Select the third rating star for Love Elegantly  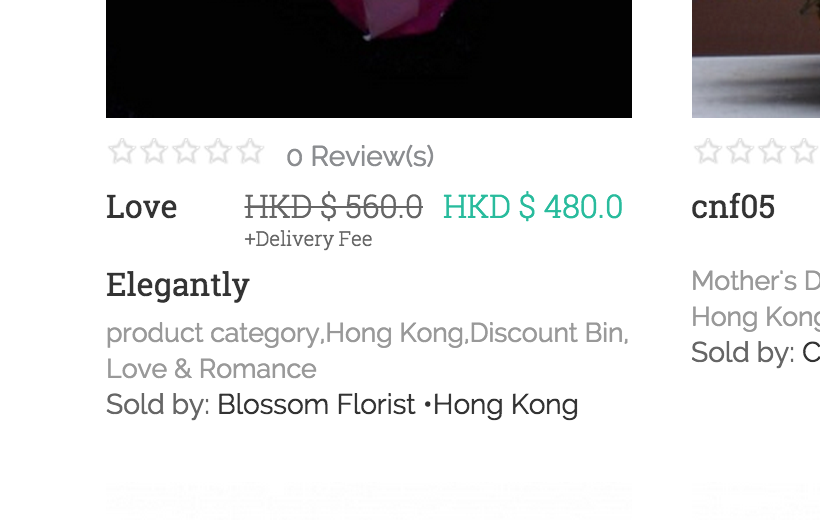pos(186,152)
